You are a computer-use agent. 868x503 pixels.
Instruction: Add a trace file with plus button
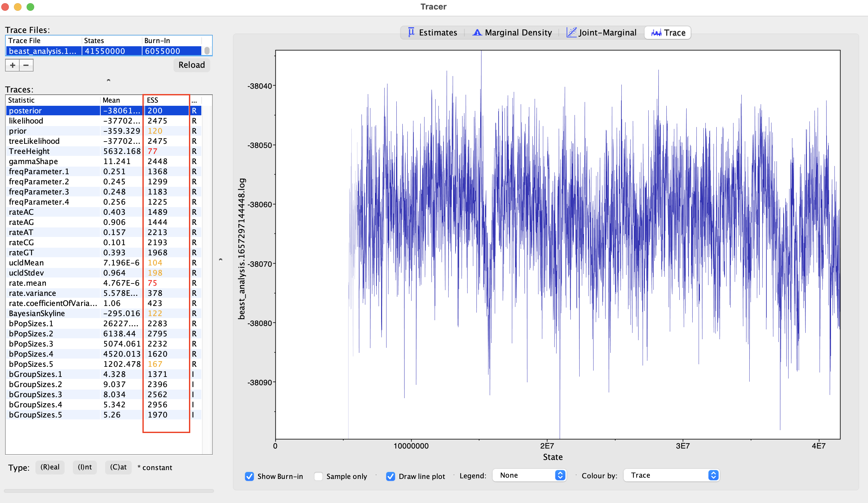(12, 65)
